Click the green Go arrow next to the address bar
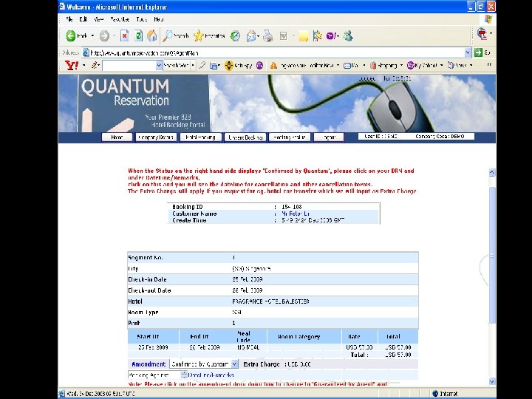Viewport: 532px width, 399px height. coord(478,52)
